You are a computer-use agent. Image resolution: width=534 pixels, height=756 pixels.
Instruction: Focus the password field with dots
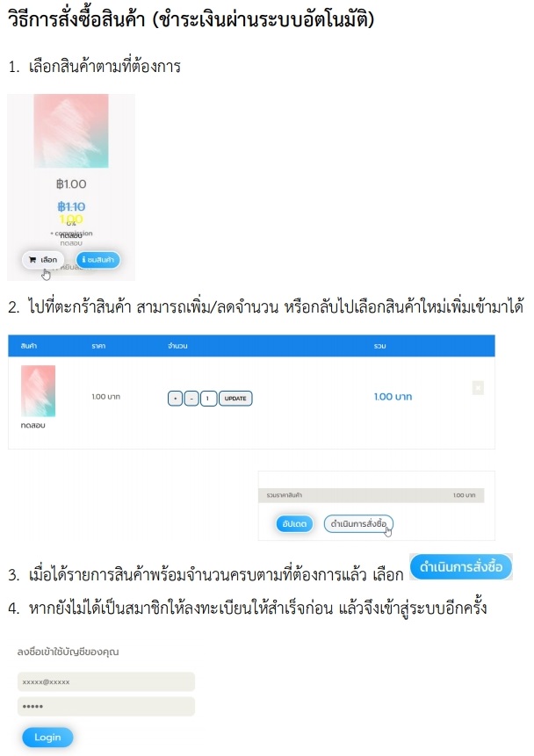[106, 706]
